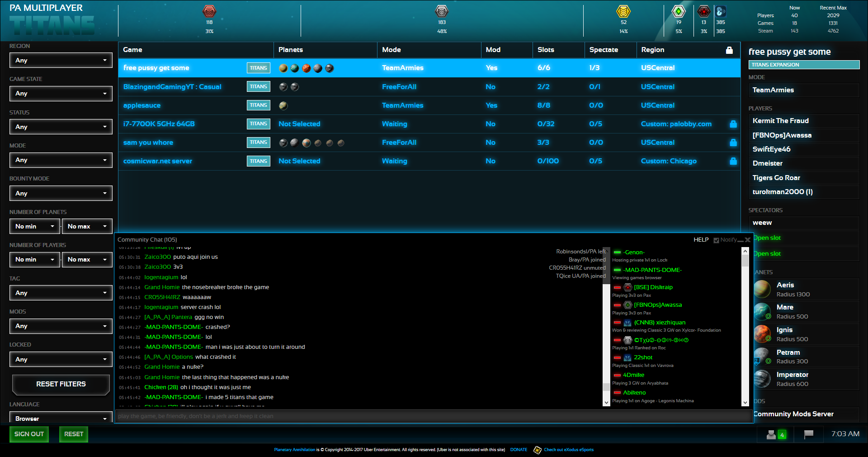Click the gray flag icon in bottom bar
The height and width of the screenshot is (457, 868).
(809, 434)
